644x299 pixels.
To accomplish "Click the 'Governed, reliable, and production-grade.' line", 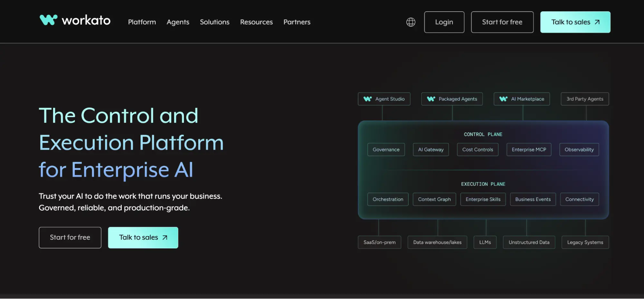I will (114, 208).
